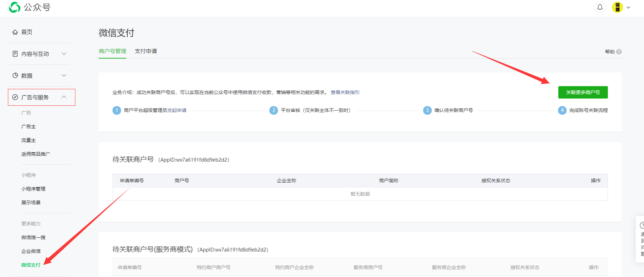
Task: Click the 服务商商户号 column header
Action: [x=368, y=267]
